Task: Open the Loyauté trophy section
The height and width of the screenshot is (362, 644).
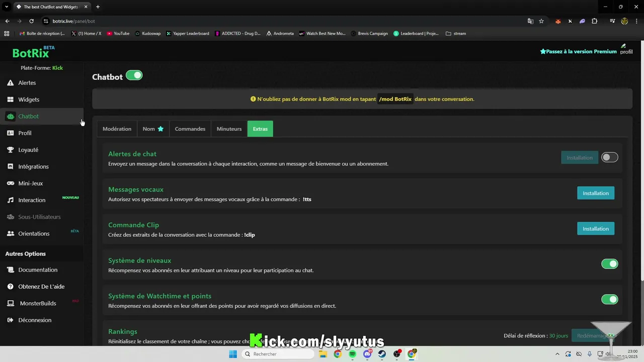Action: point(28,150)
